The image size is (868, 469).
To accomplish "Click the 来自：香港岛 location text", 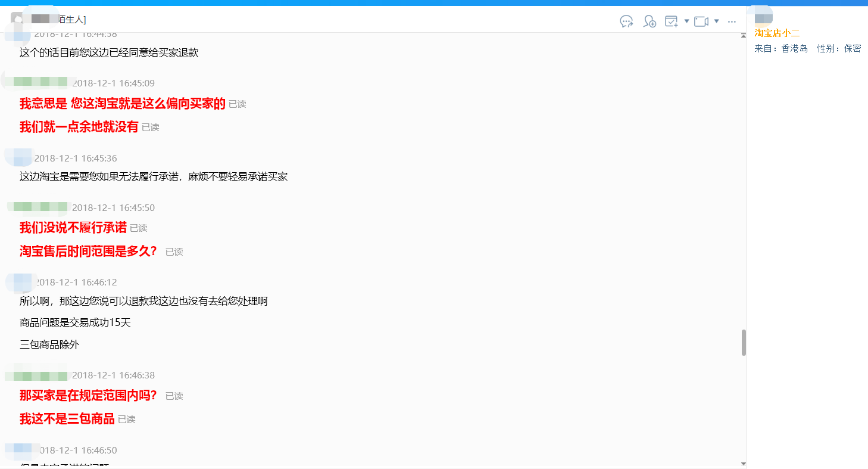I will click(x=781, y=49).
